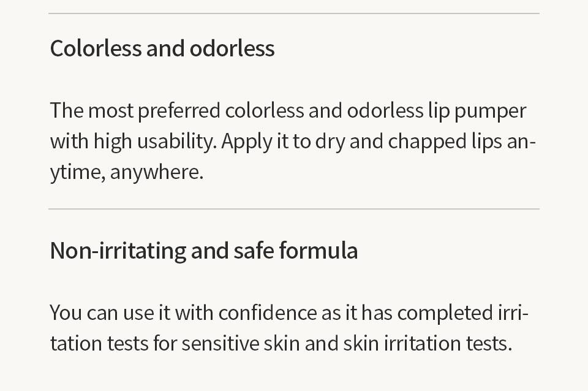Click the word 'formula' in the second heading
Viewport: 588px width, 391px height.
[318, 250]
